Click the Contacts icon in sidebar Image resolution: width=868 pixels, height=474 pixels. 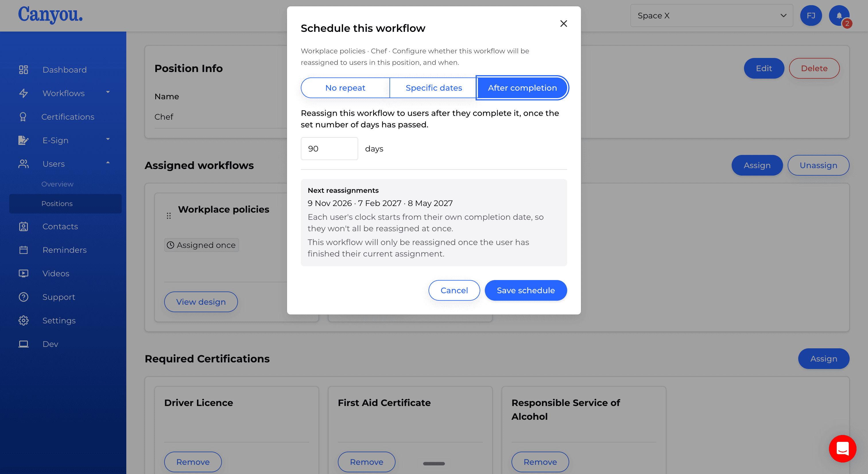coord(23,226)
